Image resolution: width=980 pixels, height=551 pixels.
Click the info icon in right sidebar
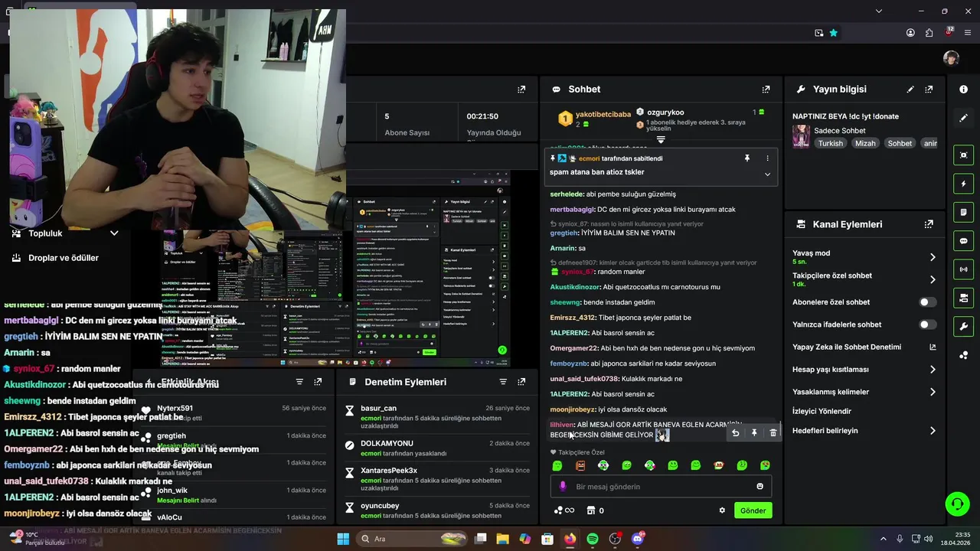(963, 90)
